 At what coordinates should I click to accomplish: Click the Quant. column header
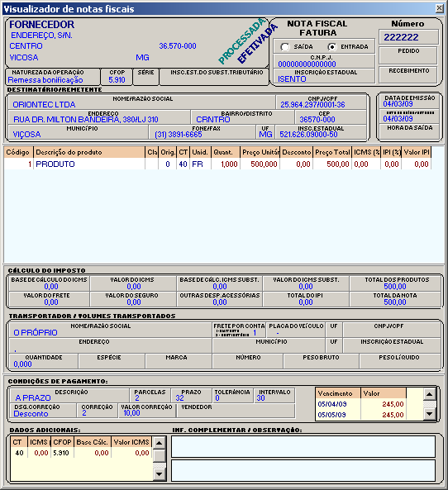(226, 152)
